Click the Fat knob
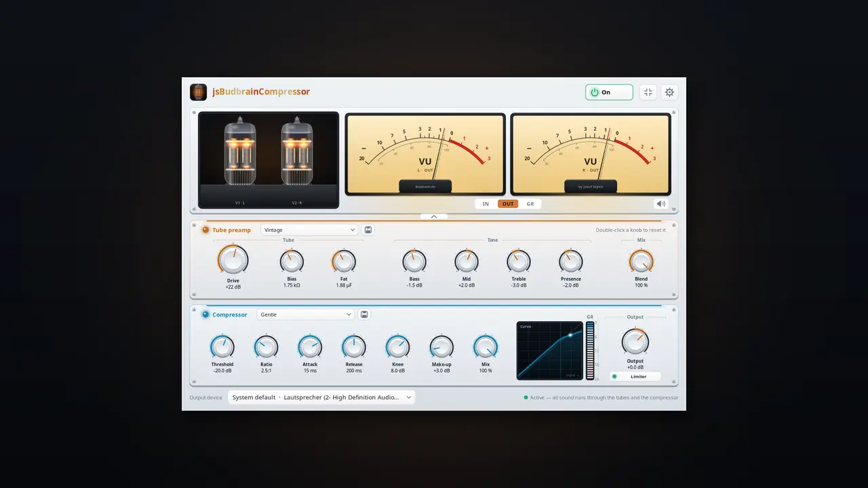This screenshot has width=868, height=488. click(x=344, y=261)
